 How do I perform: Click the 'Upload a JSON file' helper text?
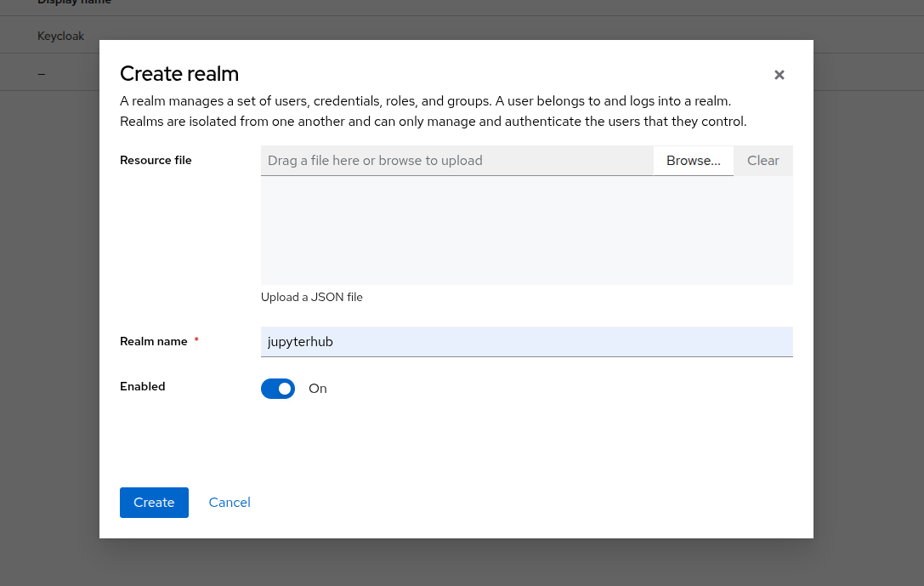click(312, 298)
